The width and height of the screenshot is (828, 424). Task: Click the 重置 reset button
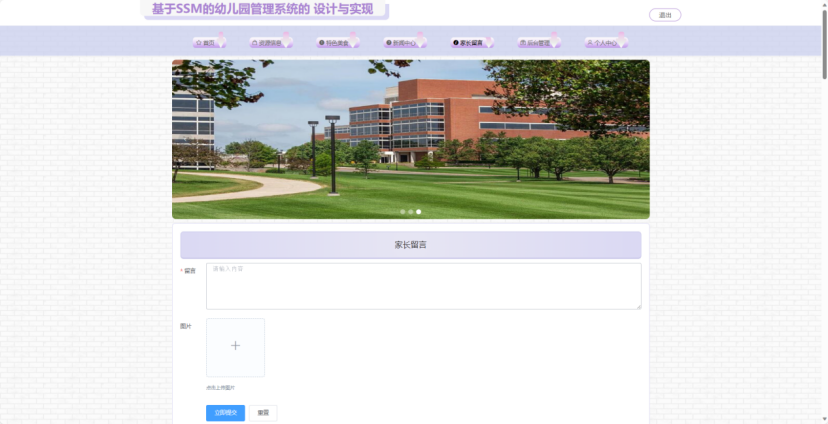pos(263,413)
